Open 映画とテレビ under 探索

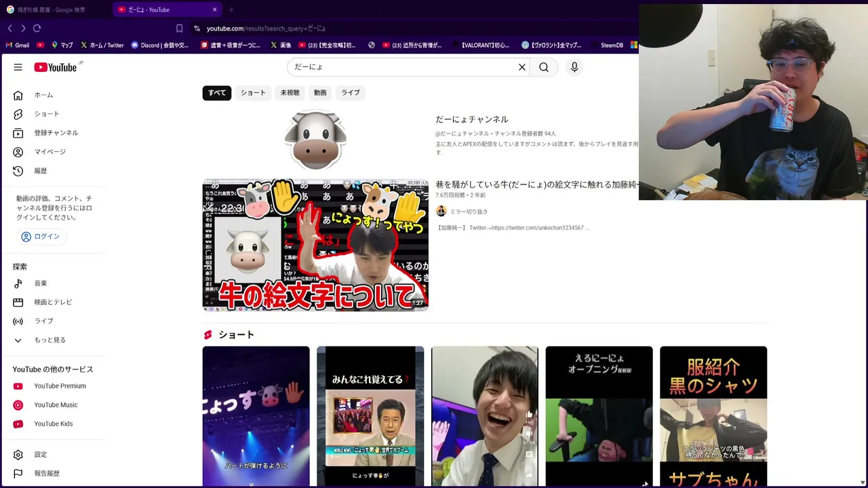[x=54, y=302]
